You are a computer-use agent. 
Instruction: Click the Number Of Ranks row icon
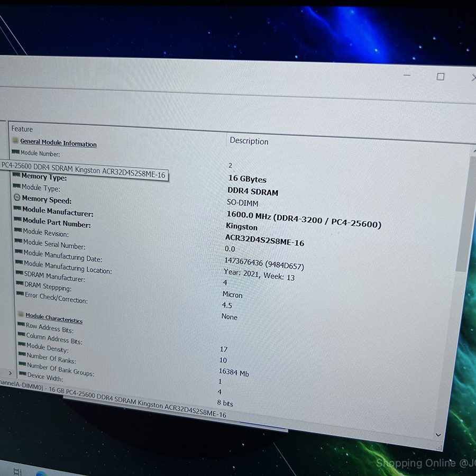click(22, 354)
